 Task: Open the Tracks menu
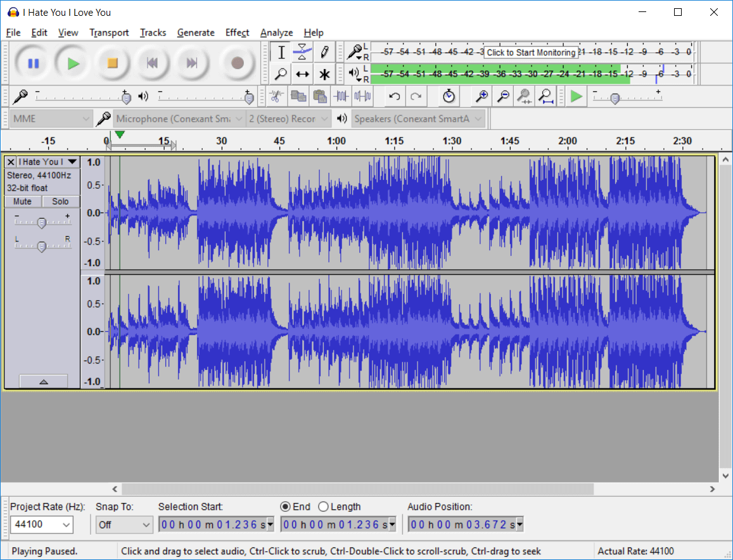click(x=153, y=33)
